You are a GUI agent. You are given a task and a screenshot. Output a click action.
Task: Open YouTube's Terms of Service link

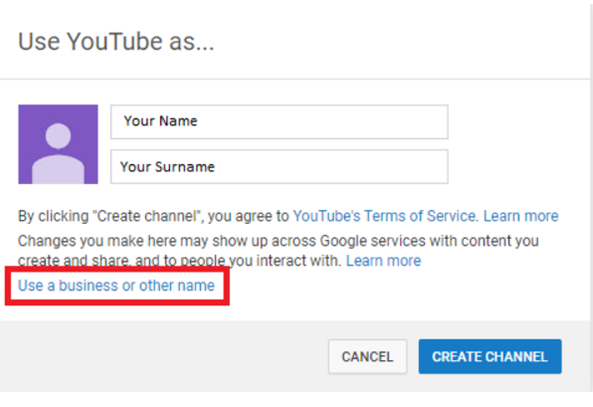tap(385, 216)
